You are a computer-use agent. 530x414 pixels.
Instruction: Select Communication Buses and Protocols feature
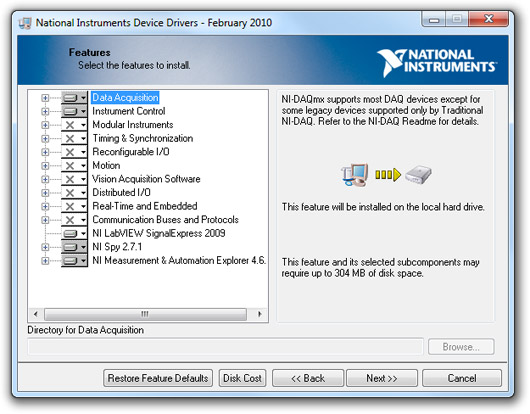165,220
